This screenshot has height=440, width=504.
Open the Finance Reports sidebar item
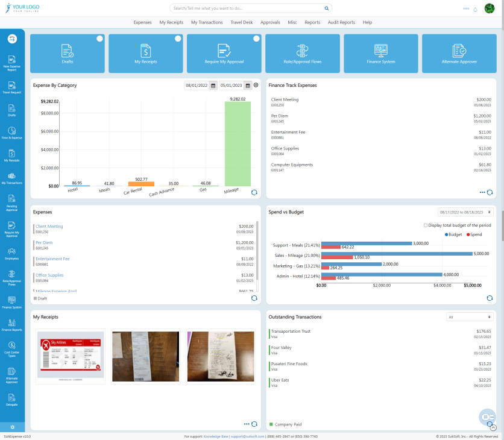[x=12, y=324]
